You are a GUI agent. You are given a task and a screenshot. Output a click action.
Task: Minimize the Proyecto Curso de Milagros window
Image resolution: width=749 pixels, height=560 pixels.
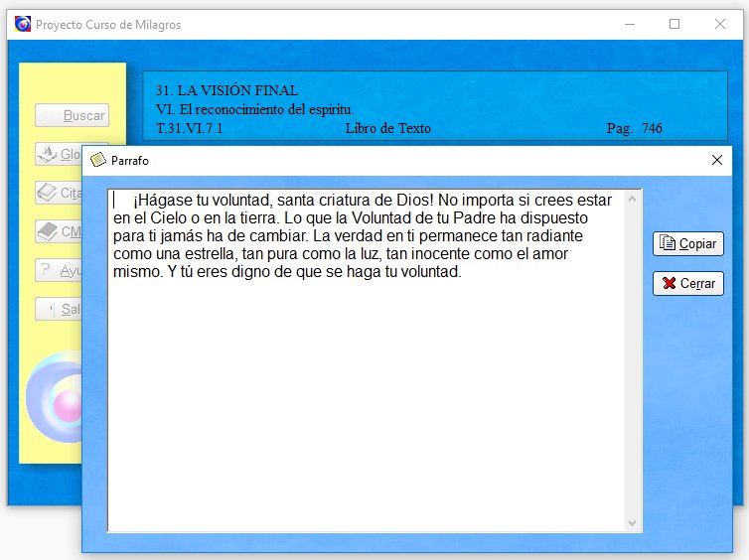[x=630, y=24]
